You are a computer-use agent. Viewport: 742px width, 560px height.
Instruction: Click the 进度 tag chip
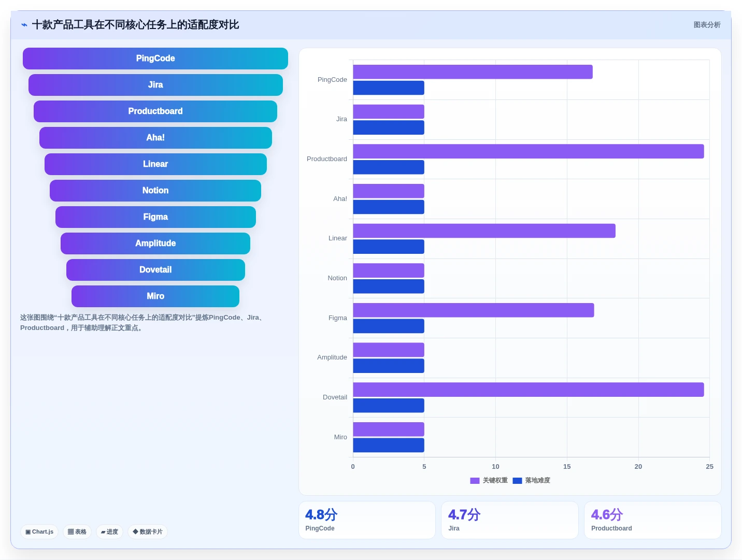109,532
